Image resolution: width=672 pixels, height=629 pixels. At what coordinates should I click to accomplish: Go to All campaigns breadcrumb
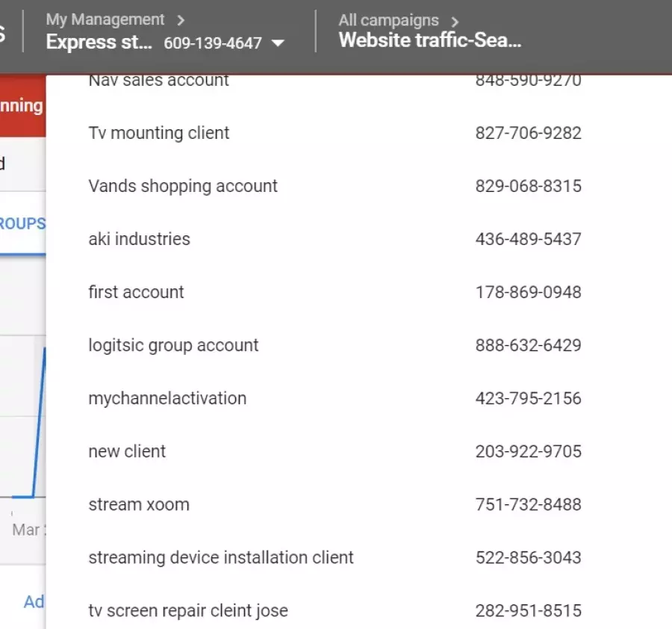coord(388,20)
